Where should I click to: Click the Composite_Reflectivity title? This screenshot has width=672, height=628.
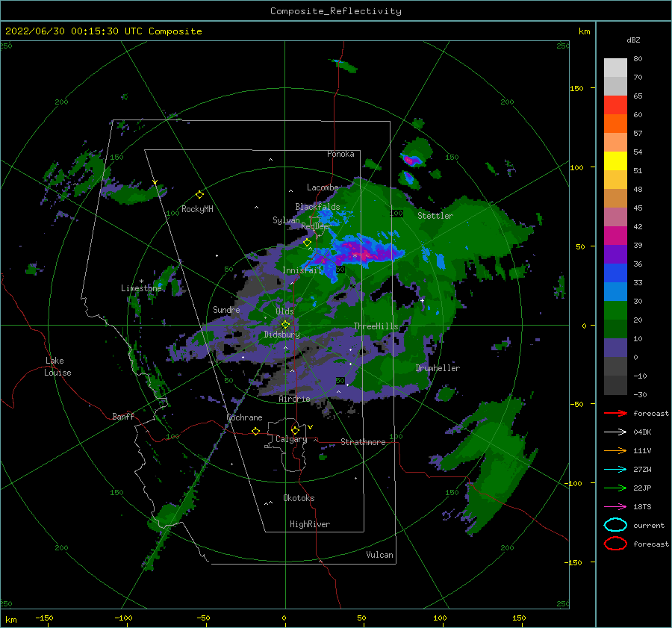[336, 11]
